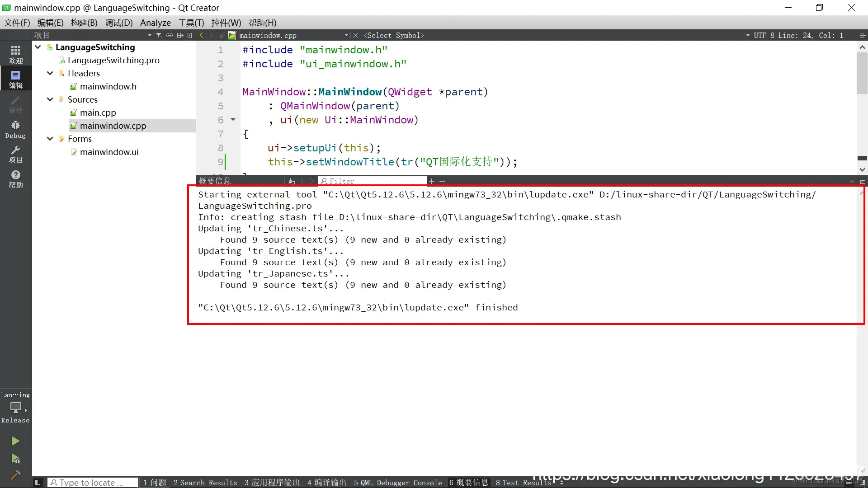Open the Analyze menu
This screenshot has width=868, height=488.
pyautogui.click(x=156, y=23)
